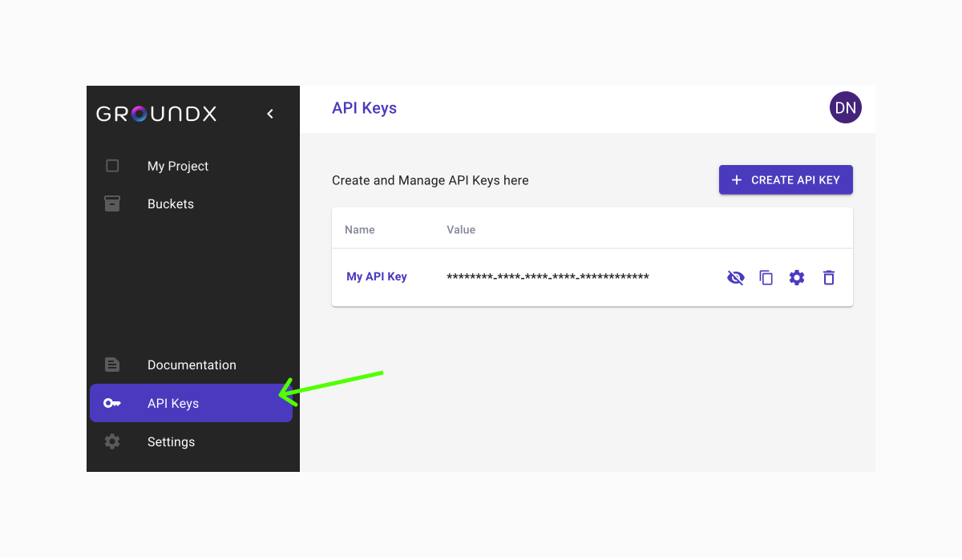The width and height of the screenshot is (962, 560).
Task: Delete My API Key with the trash icon
Action: tap(828, 277)
